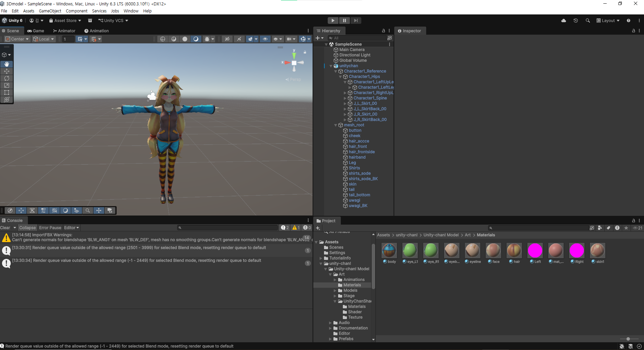The image size is (644, 350).
Task: Click unity-chan! in the Project breadcrumb
Action: [x=407, y=235]
